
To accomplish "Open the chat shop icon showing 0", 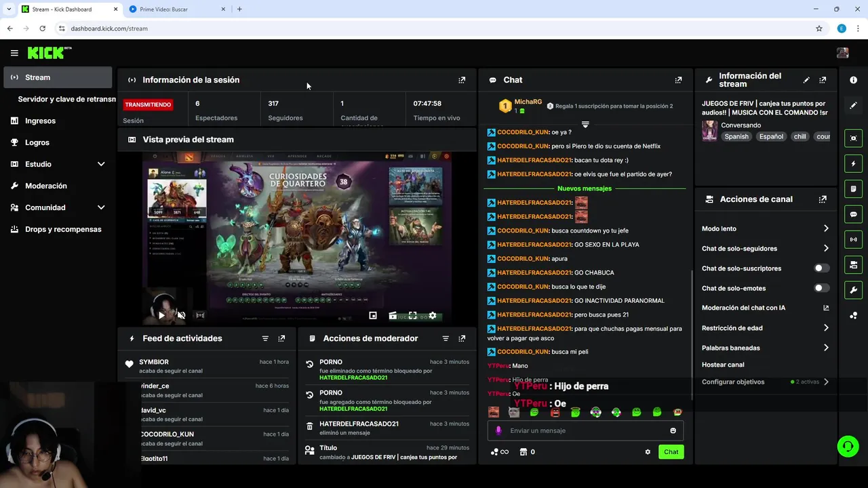I will (527, 452).
